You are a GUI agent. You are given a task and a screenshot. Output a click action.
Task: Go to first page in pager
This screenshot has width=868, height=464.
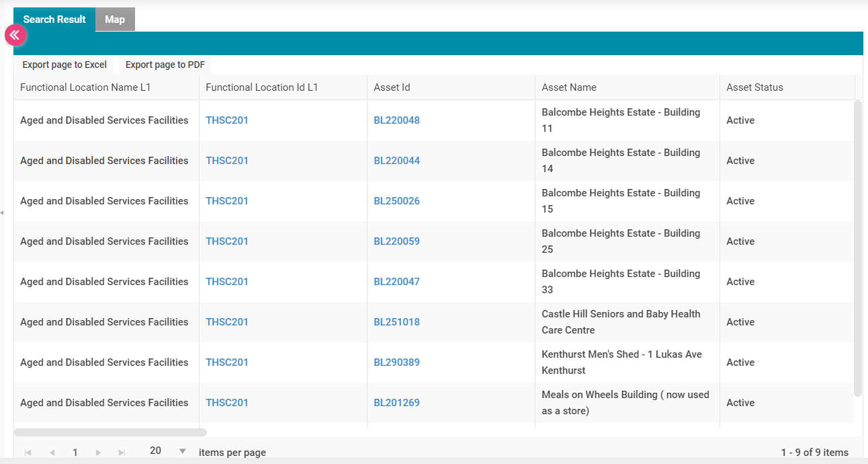click(28, 453)
